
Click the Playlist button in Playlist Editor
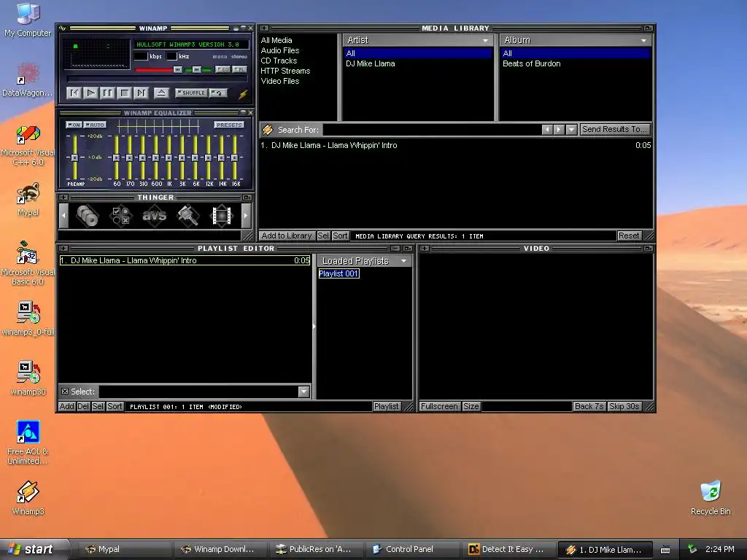387,406
